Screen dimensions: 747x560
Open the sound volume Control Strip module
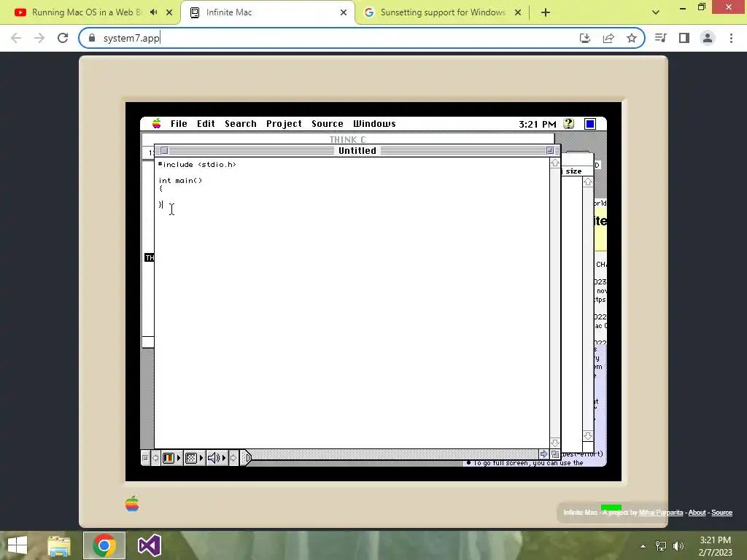tap(214, 458)
